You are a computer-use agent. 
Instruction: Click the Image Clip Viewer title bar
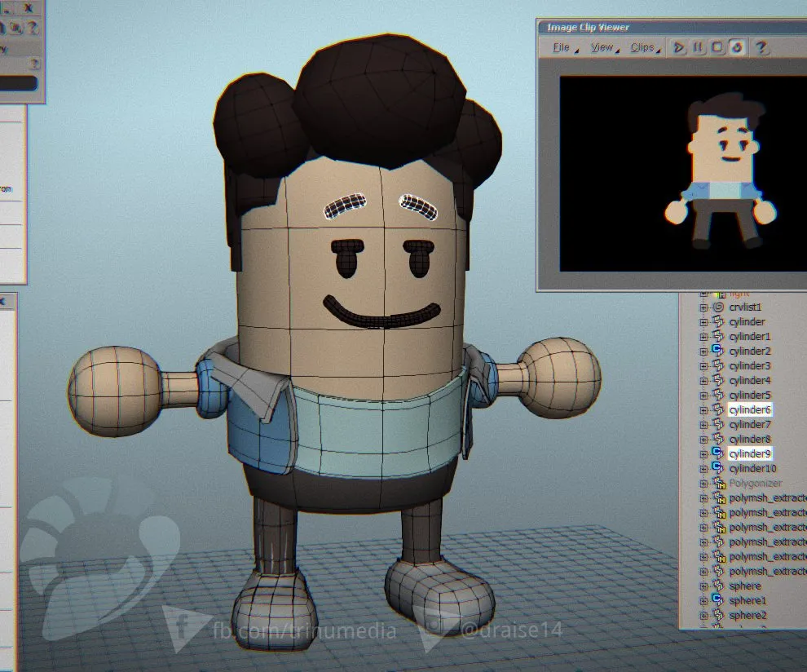[672, 27]
